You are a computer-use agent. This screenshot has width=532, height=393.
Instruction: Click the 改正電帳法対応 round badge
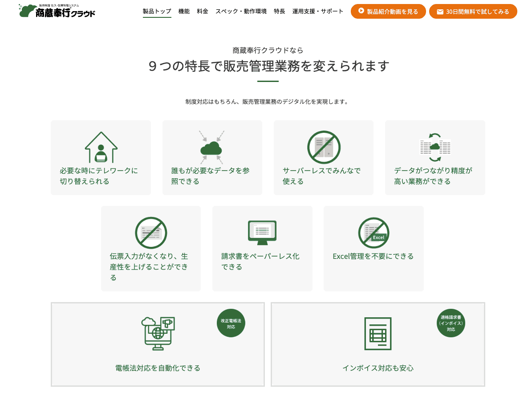(231, 323)
